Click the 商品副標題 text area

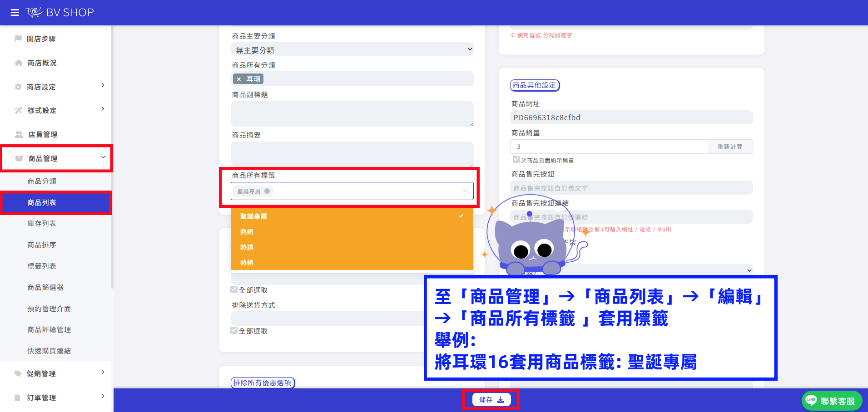click(x=352, y=113)
